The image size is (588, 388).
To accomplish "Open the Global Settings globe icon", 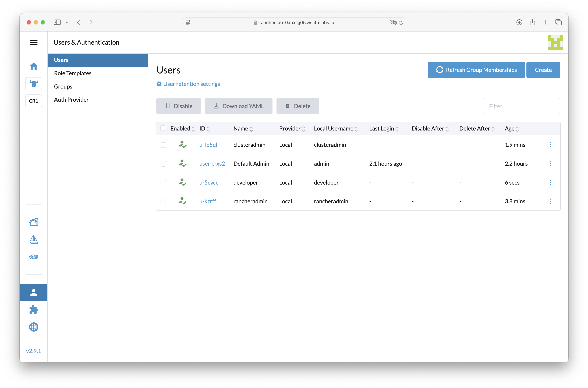I will pyautogui.click(x=34, y=327).
